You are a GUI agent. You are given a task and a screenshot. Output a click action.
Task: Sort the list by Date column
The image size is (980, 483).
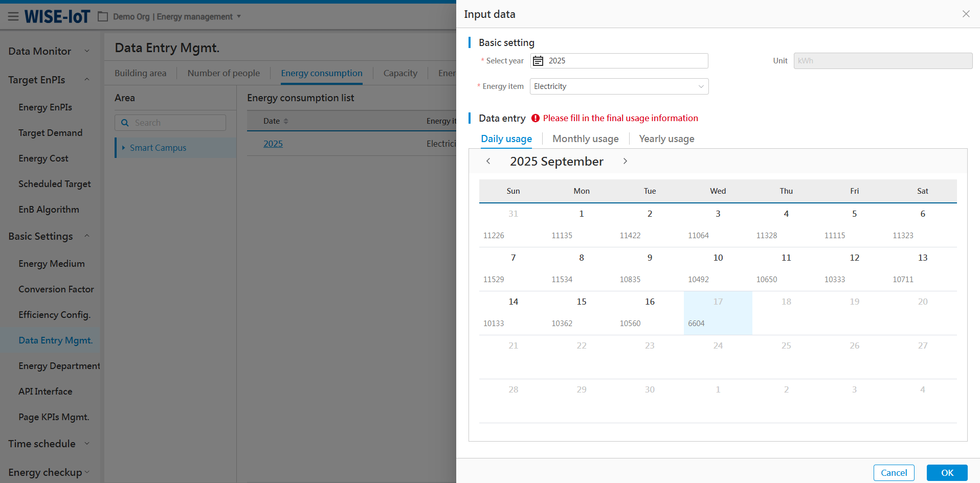click(285, 121)
